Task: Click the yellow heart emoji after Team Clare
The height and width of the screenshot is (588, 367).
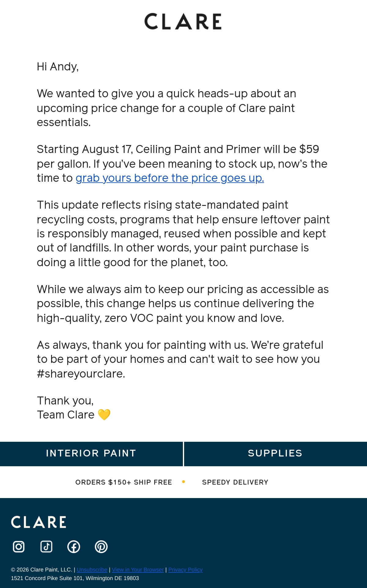Action: (x=104, y=415)
